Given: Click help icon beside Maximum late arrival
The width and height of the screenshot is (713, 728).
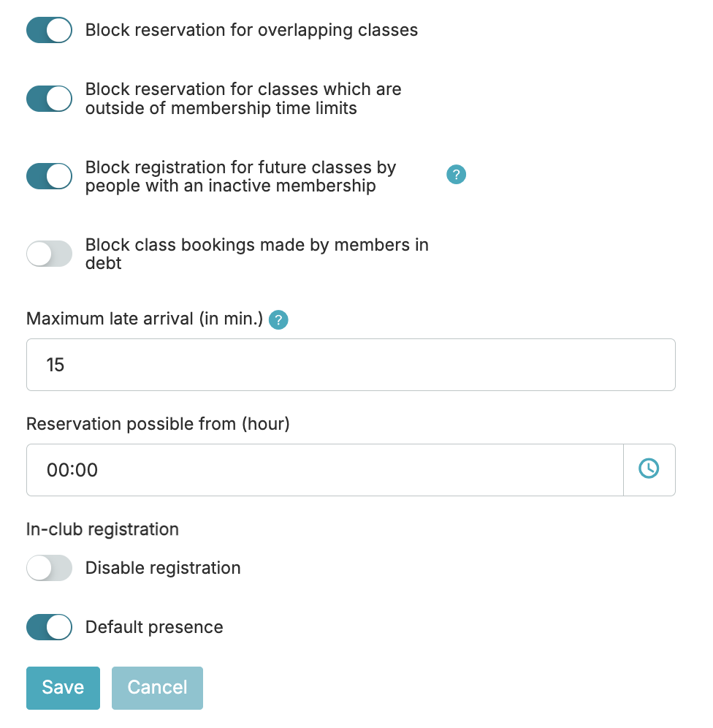Looking at the screenshot, I should coord(278,320).
